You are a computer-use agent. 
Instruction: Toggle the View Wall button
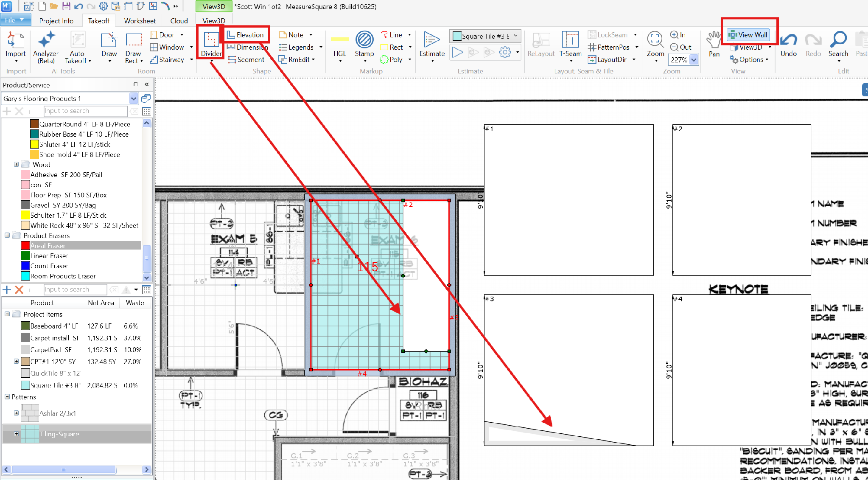[748, 35]
